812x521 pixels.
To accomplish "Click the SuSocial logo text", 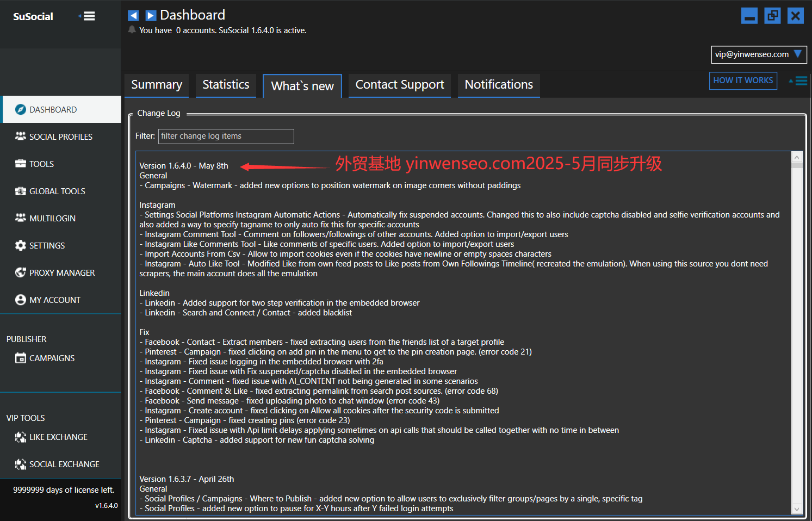I will [x=33, y=16].
